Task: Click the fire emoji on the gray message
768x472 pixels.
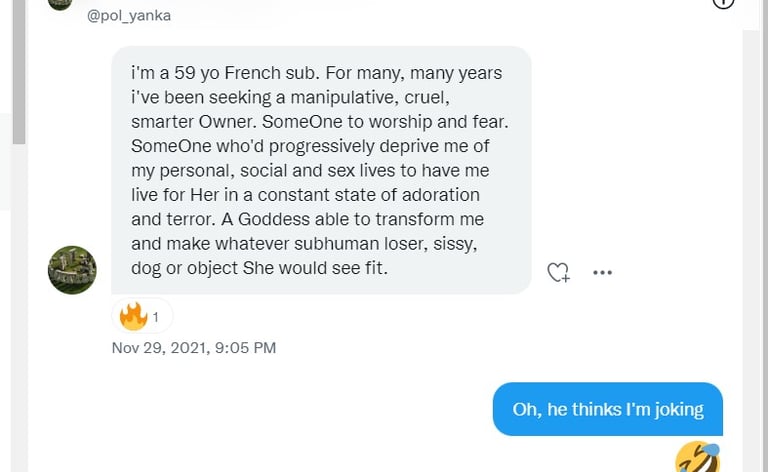Action: [133, 316]
